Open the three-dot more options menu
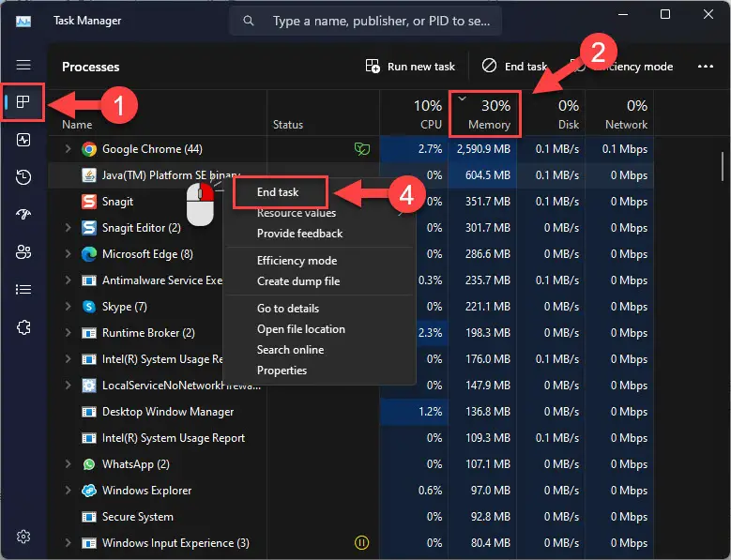 (x=706, y=67)
